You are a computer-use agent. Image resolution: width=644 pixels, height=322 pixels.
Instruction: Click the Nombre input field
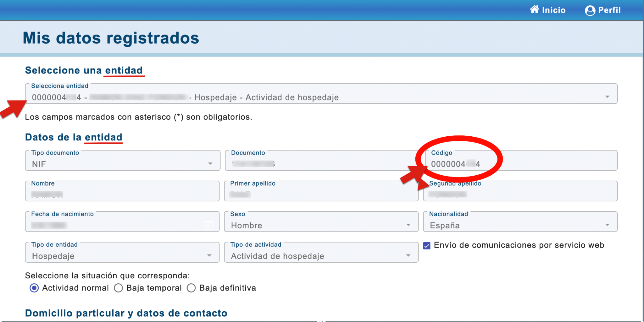[x=122, y=191]
